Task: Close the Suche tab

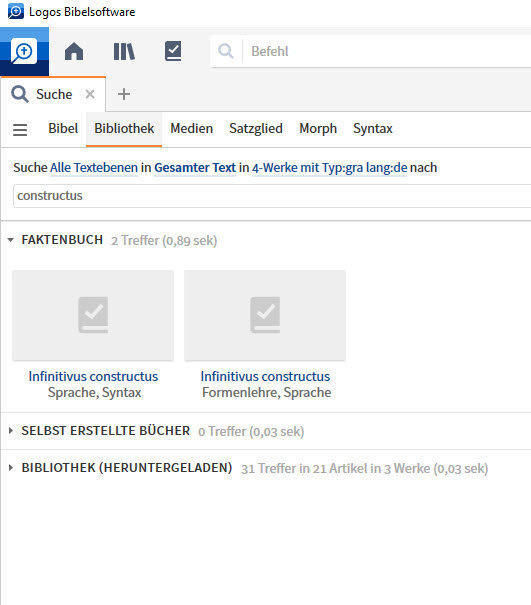Action: point(90,94)
